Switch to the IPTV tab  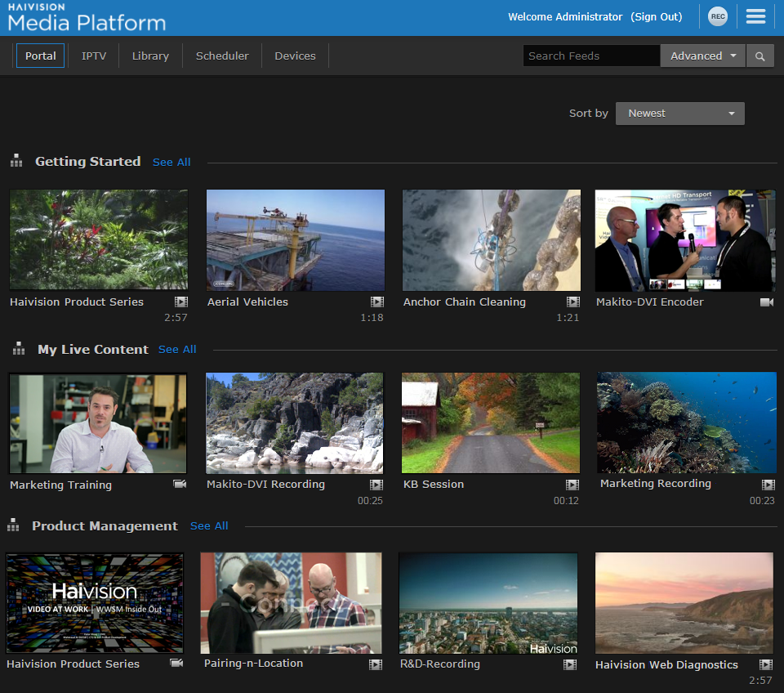(x=92, y=56)
